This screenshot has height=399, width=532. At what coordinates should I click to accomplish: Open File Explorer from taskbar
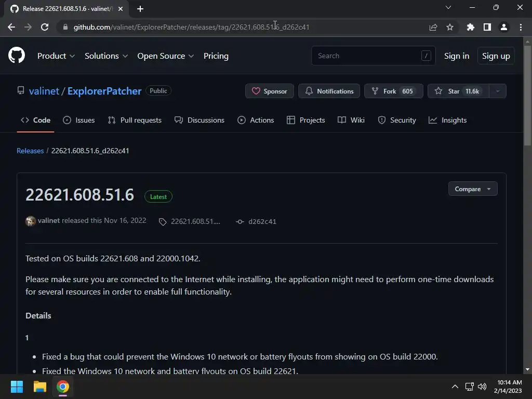click(39, 387)
